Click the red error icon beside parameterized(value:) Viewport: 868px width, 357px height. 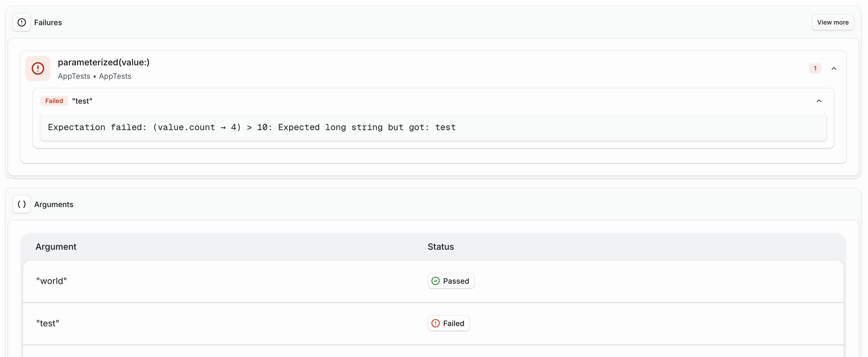coord(38,68)
